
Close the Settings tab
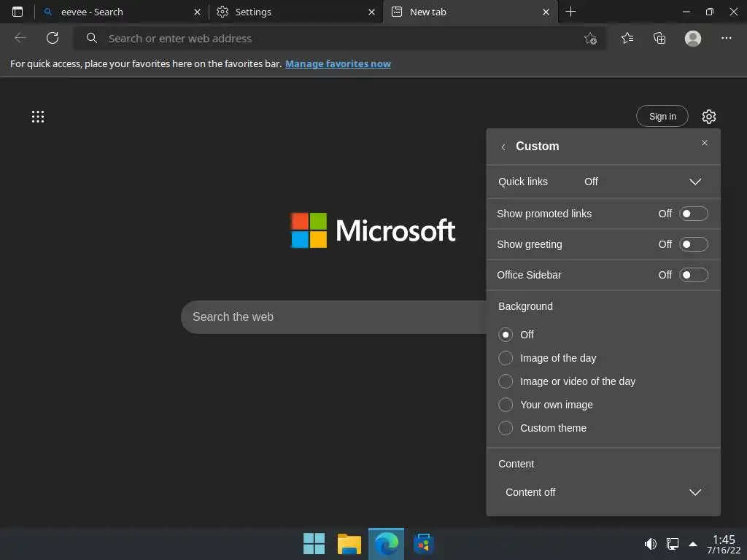(x=371, y=12)
